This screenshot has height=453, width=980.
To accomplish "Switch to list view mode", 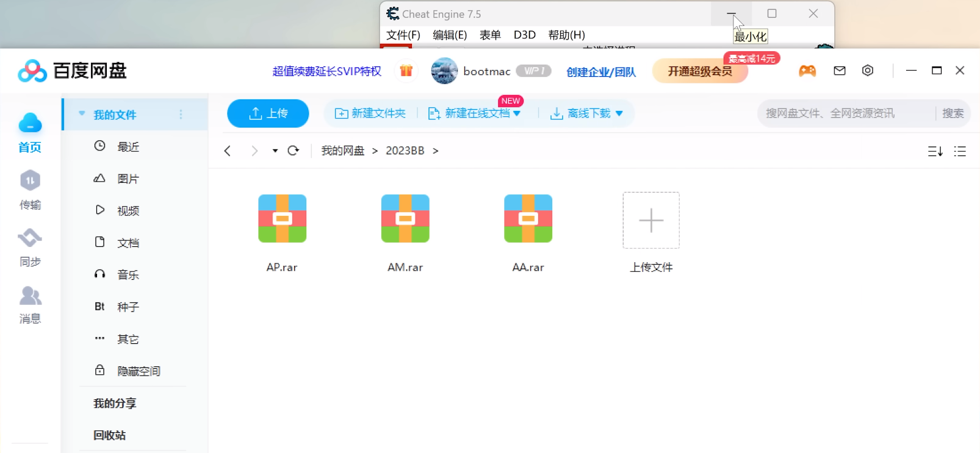I will click(x=960, y=151).
